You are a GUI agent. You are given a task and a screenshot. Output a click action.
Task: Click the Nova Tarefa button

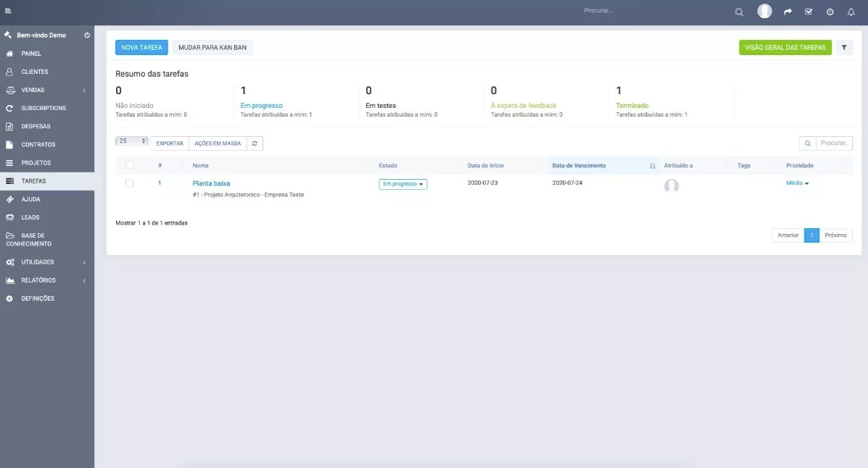141,47
